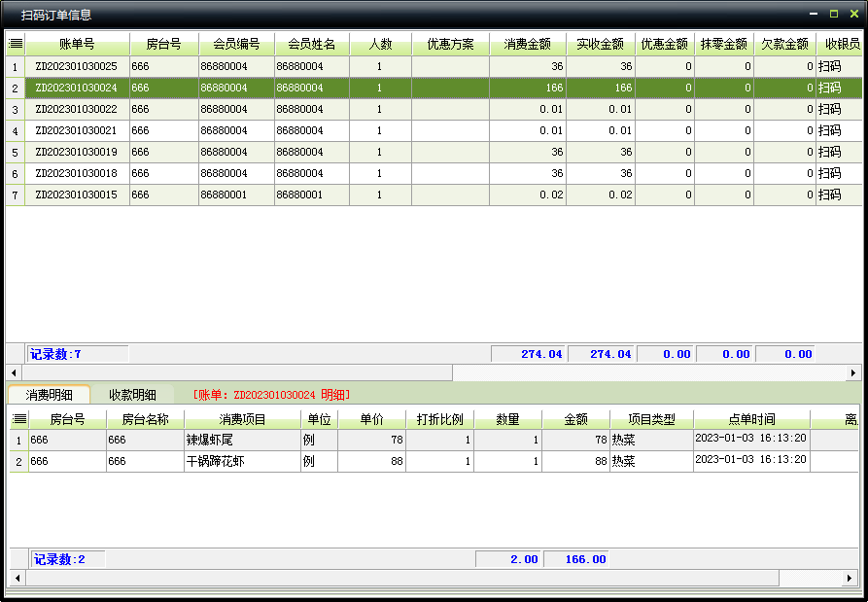
Task: Click the orders table right scroll arrow
Action: tap(853, 372)
